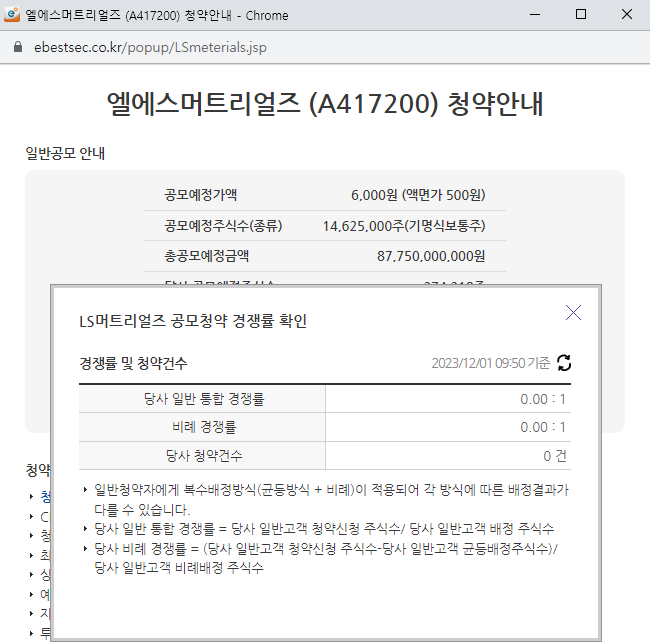Click the 0.00 : 1 value for 통합 경쟁률
650x642 pixels.
coord(543,399)
